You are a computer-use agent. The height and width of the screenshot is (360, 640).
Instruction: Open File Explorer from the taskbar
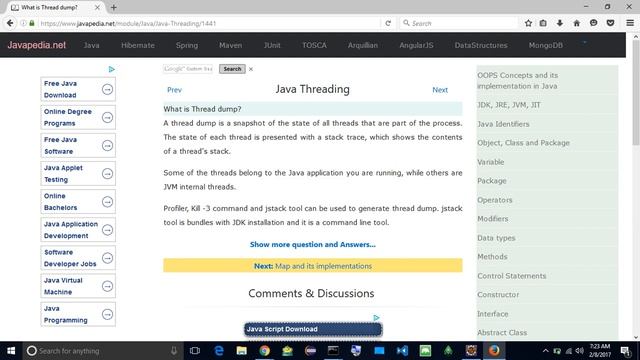[x=242, y=351]
